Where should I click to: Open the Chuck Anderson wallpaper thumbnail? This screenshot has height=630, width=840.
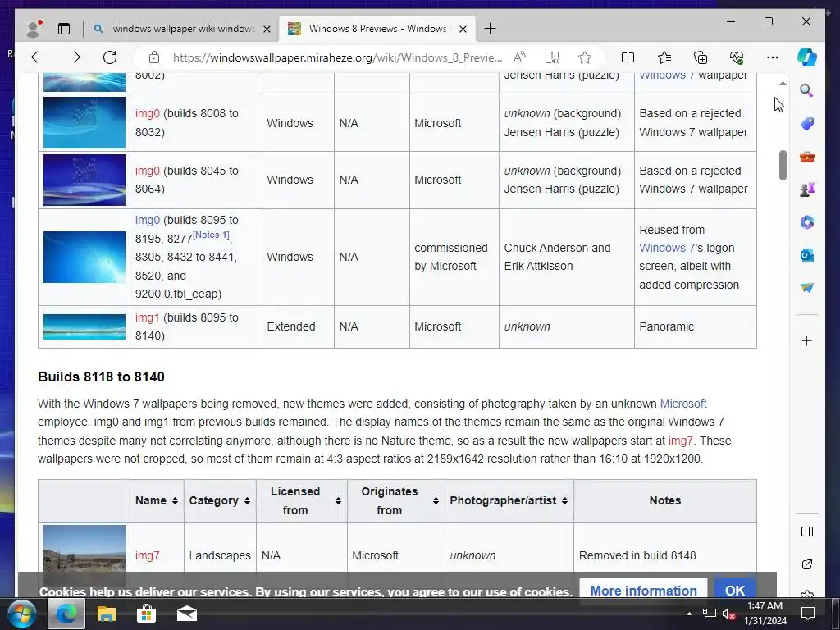point(84,257)
